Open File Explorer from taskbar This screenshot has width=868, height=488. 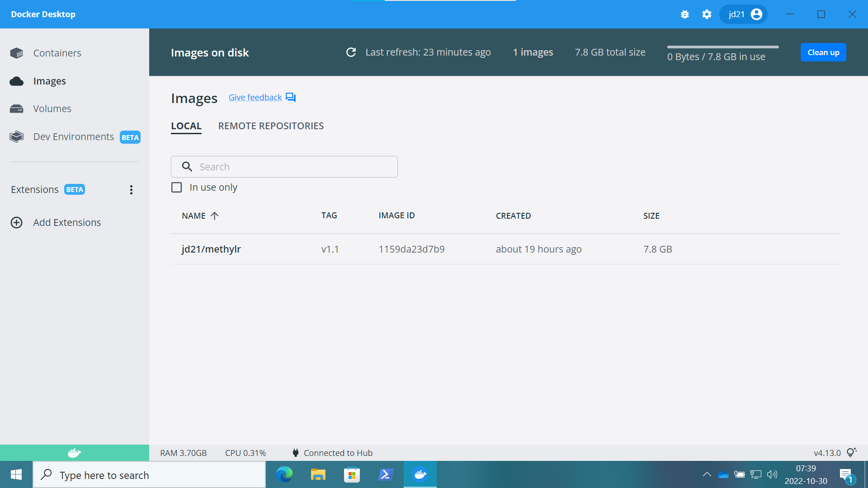318,474
